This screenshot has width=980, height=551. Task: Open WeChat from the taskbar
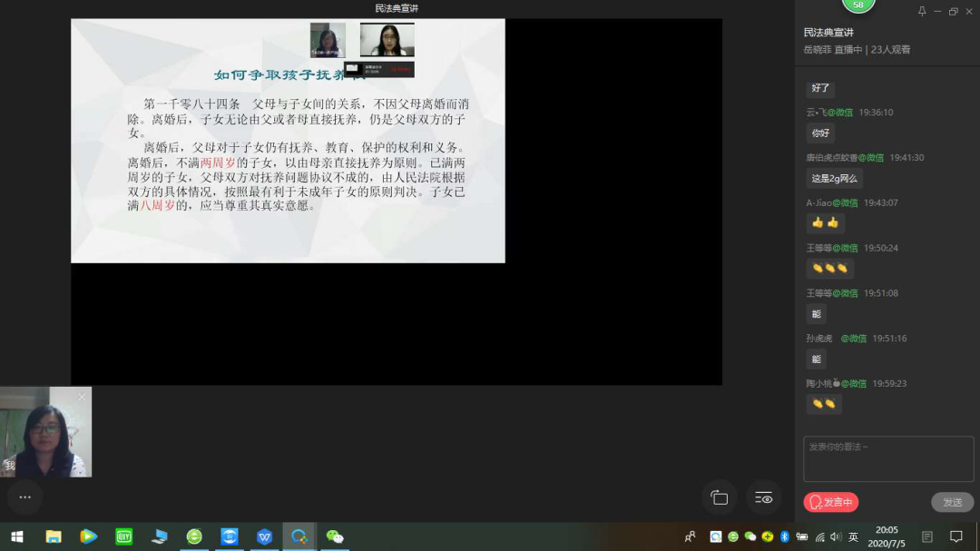(335, 536)
